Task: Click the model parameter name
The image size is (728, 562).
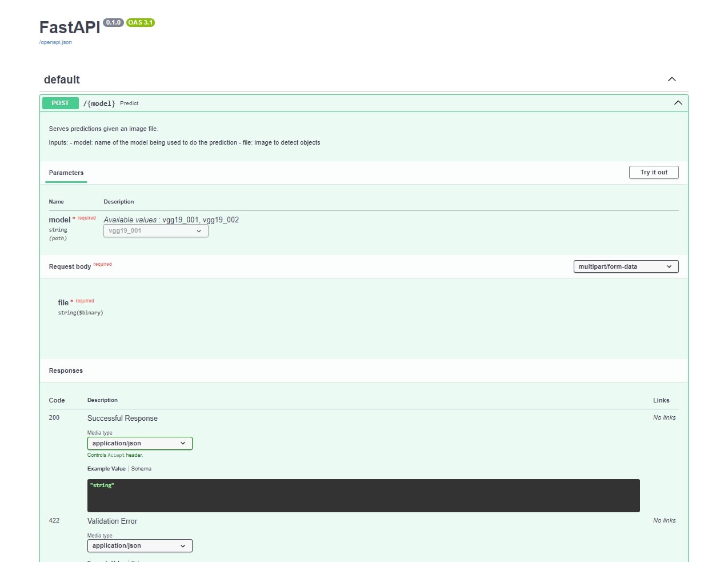Action: point(59,220)
